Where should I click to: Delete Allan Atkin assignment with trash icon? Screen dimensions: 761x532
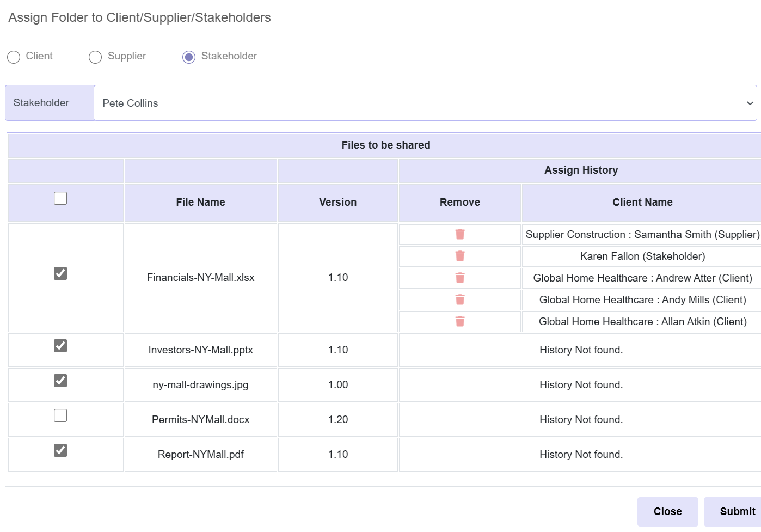[460, 321]
